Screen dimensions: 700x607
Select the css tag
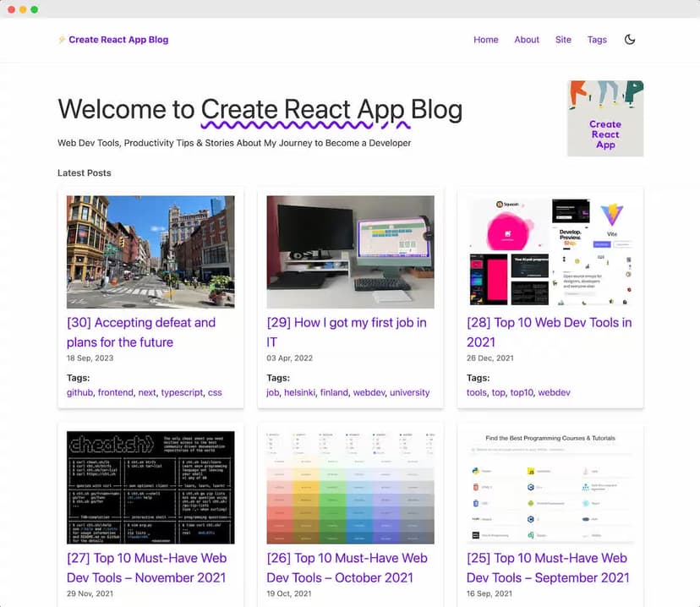[x=215, y=392]
